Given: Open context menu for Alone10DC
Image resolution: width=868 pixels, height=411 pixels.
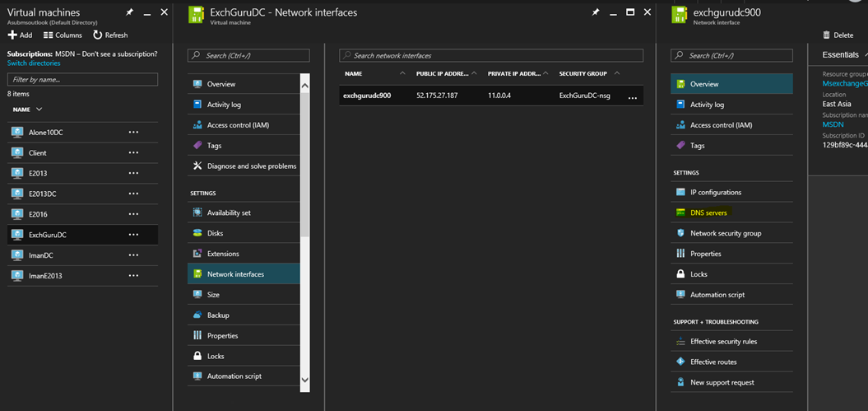Looking at the screenshot, I should coord(133,133).
